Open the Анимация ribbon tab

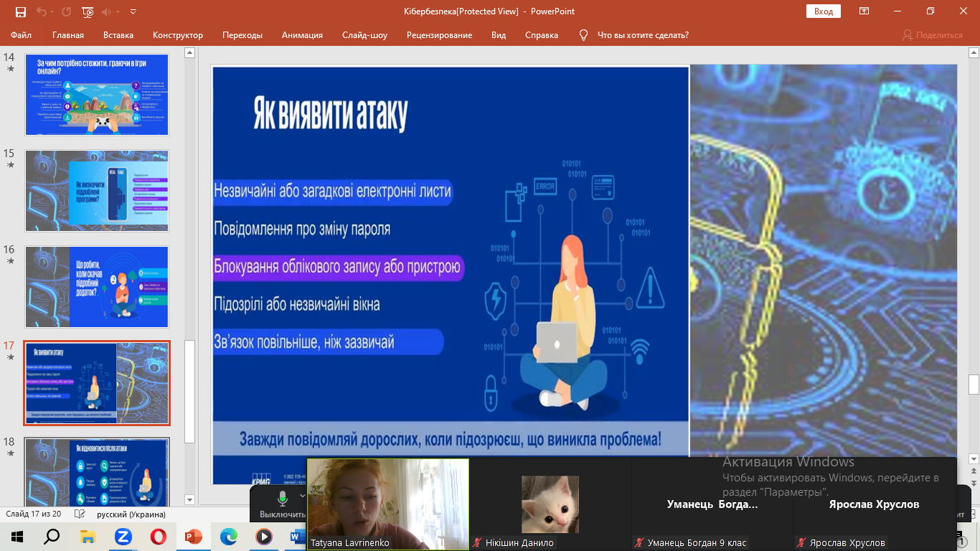[x=302, y=35]
